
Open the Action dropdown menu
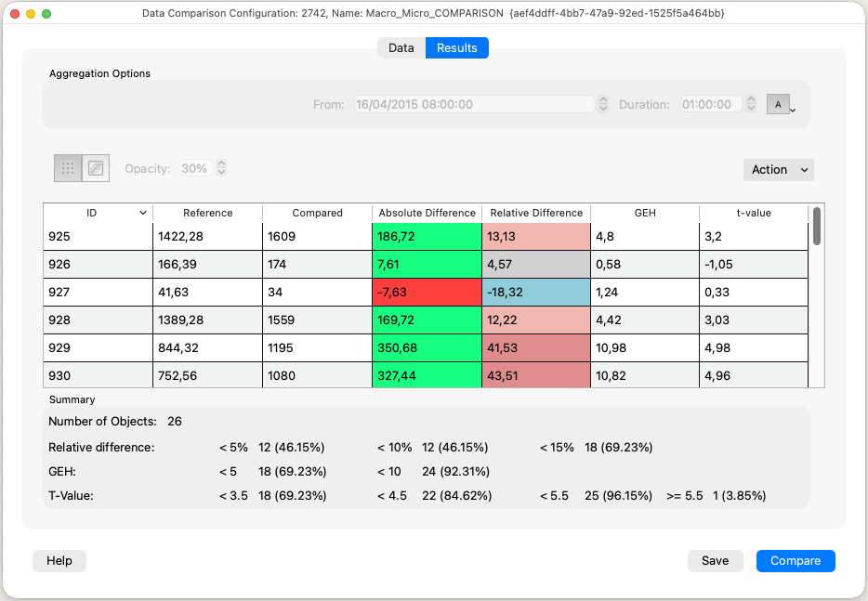[x=779, y=170]
